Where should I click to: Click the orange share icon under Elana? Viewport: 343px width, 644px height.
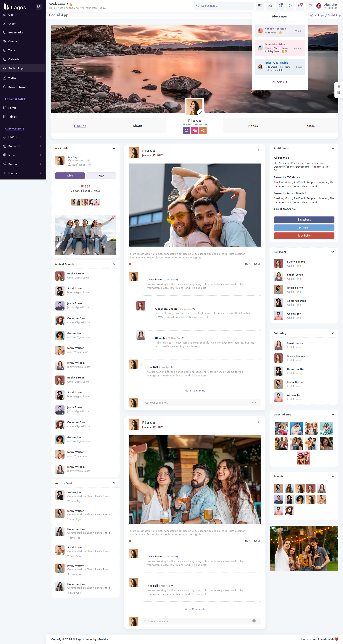click(x=203, y=130)
